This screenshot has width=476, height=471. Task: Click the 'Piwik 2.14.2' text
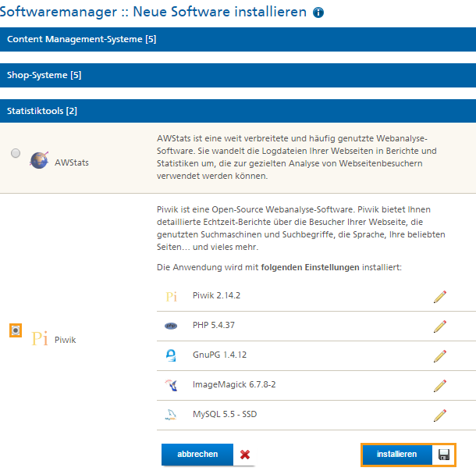click(x=216, y=295)
